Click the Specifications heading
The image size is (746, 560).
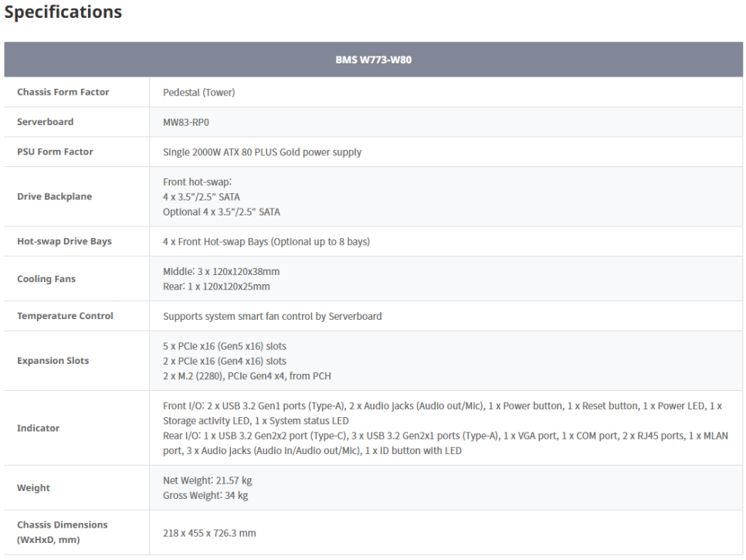[63, 12]
